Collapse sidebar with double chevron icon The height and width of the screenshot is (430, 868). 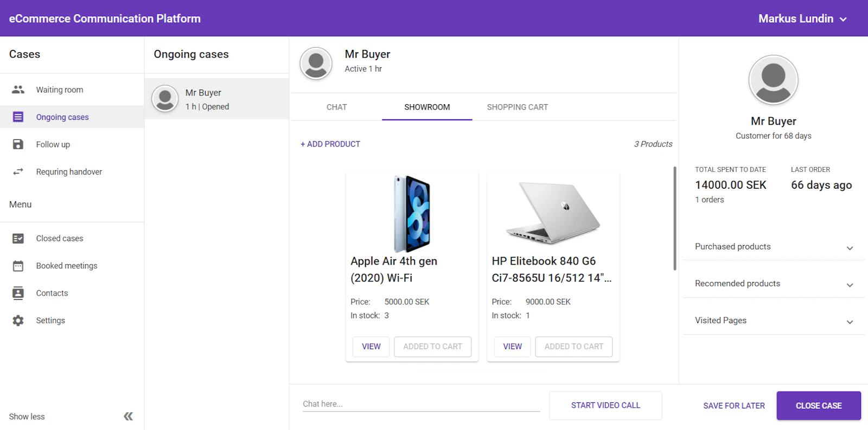[128, 416]
